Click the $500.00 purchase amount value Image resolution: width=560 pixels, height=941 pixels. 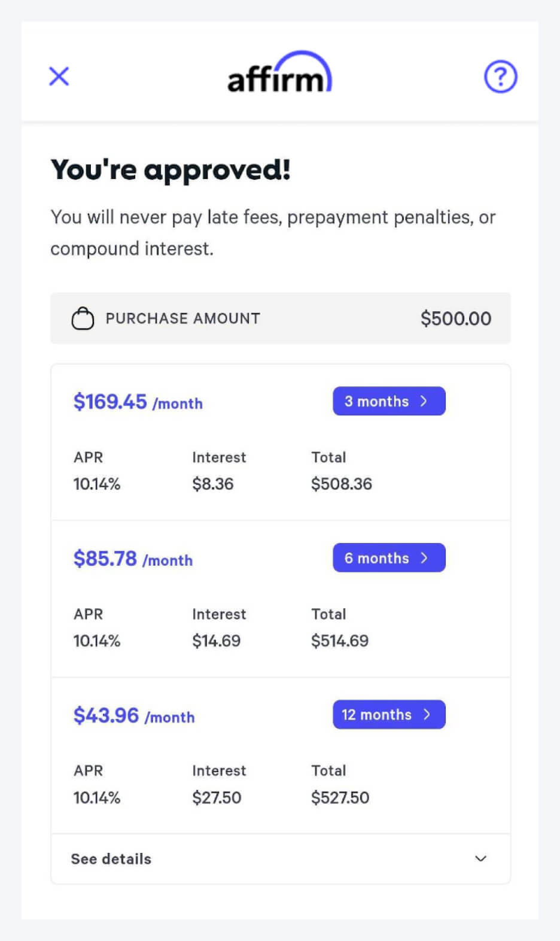coord(455,318)
